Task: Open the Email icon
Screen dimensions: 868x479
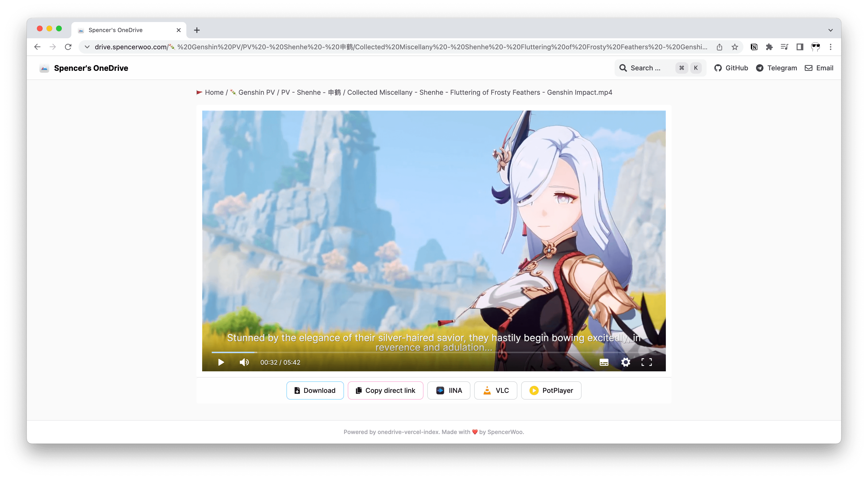Action: coord(808,68)
